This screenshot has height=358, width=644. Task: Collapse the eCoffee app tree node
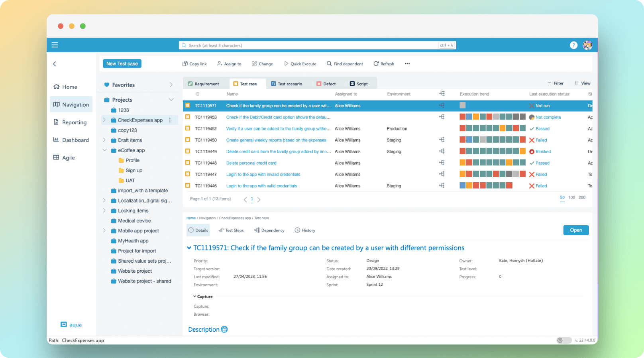104,150
